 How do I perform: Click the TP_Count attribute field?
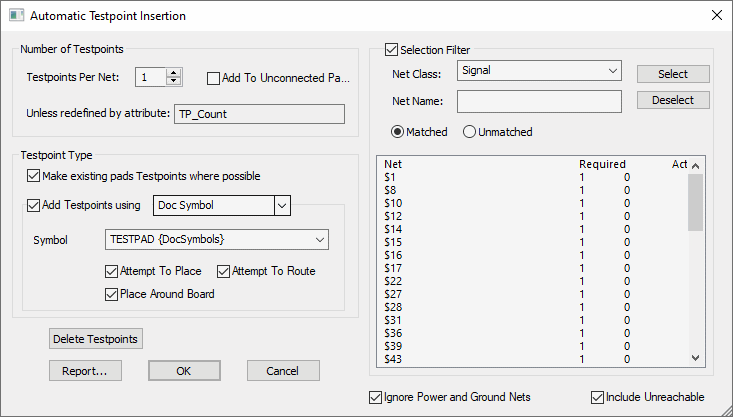[259, 114]
